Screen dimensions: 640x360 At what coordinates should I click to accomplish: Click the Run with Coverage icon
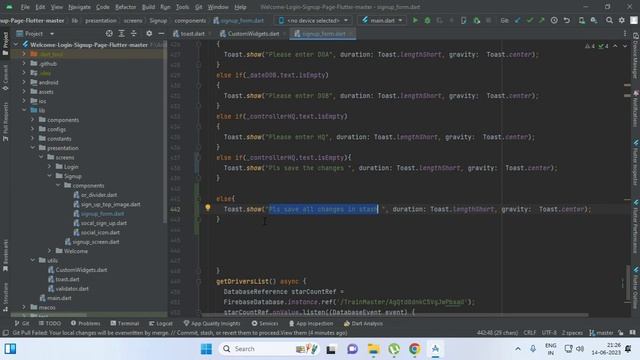coord(440,20)
